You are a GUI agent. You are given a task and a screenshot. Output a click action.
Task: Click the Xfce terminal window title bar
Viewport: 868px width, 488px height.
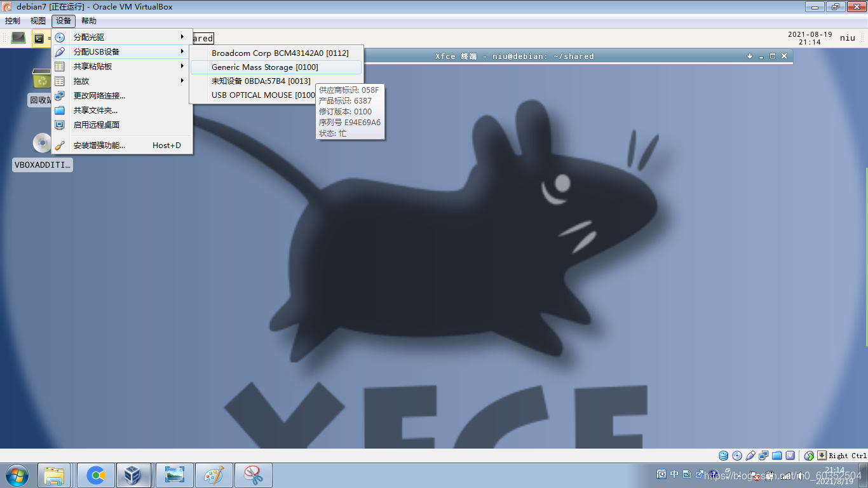point(515,56)
